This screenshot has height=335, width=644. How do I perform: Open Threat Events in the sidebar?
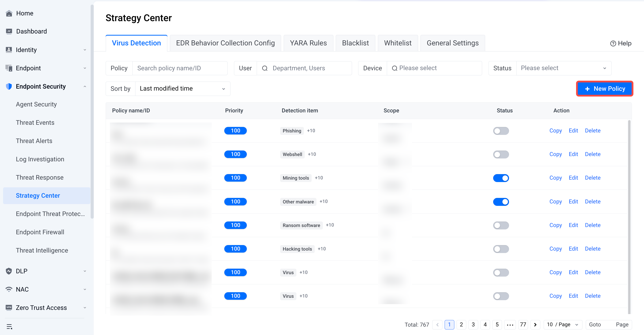pos(35,122)
